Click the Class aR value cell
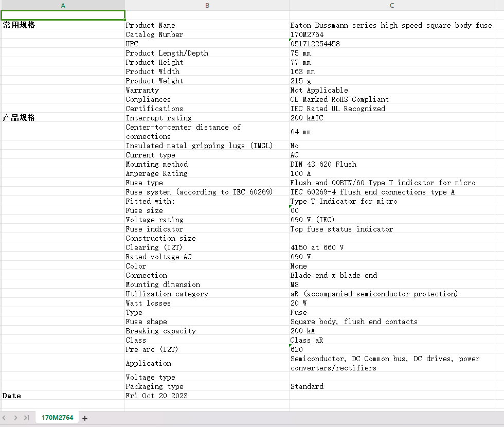The width and height of the screenshot is (504, 427). (x=392, y=340)
